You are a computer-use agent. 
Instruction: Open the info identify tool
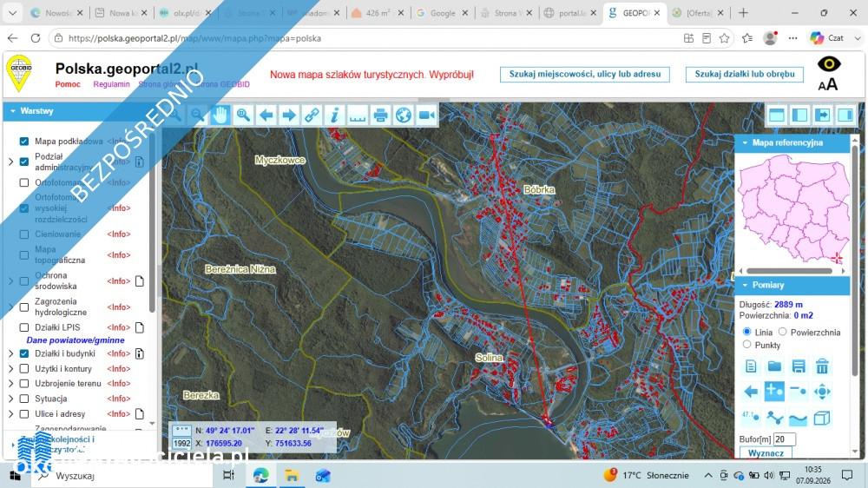334,115
